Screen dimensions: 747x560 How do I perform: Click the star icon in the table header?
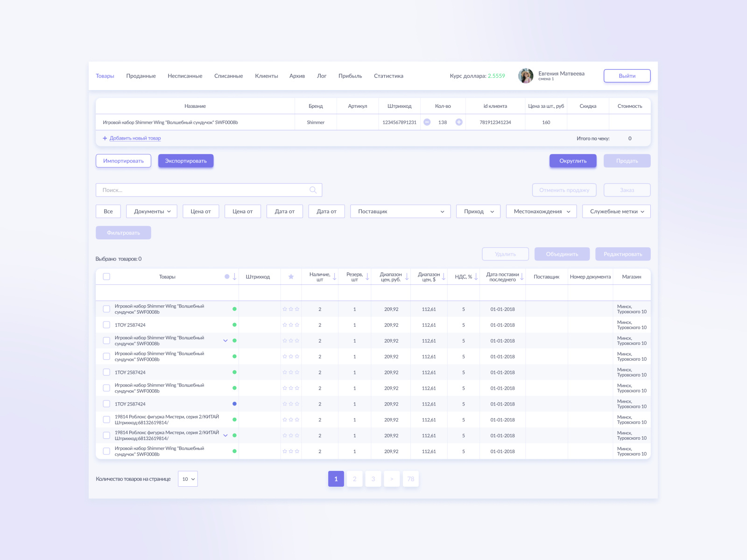point(291,276)
